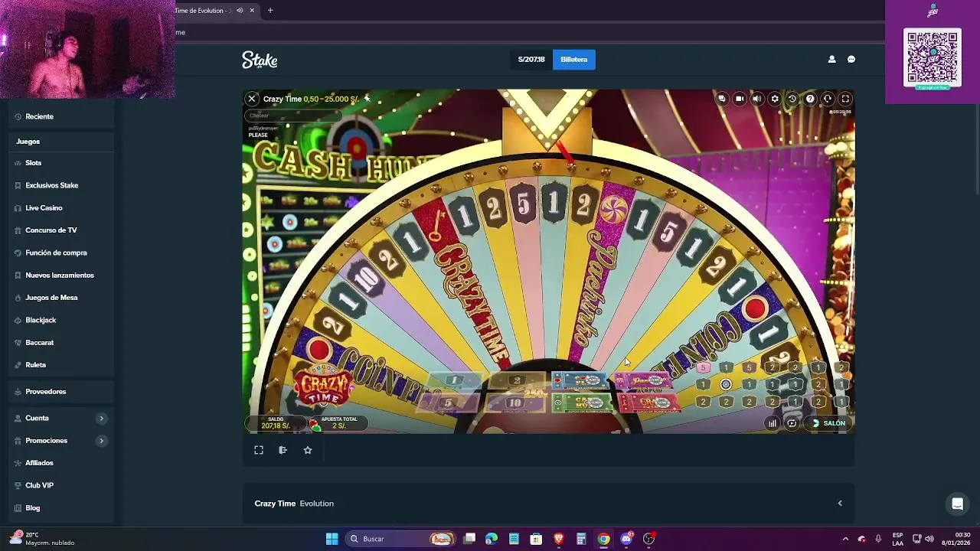The width and height of the screenshot is (980, 551).
Task: Open Afiliados page
Action: click(39, 463)
